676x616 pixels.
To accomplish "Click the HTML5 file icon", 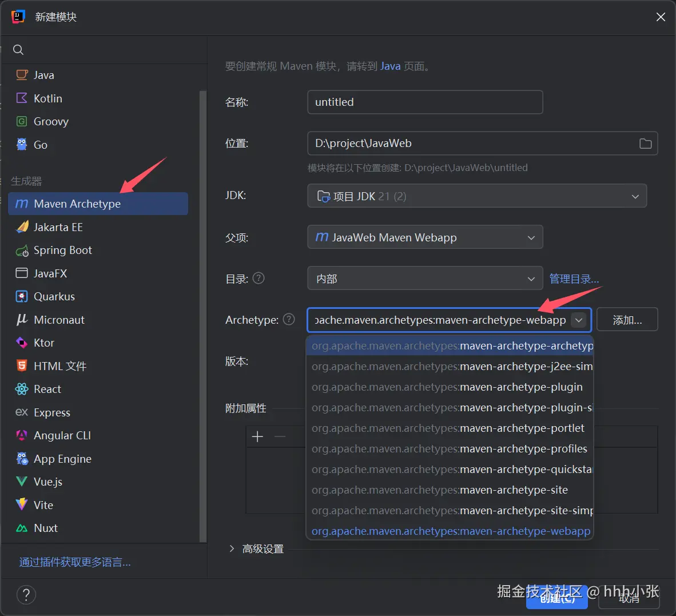I will [x=22, y=366].
